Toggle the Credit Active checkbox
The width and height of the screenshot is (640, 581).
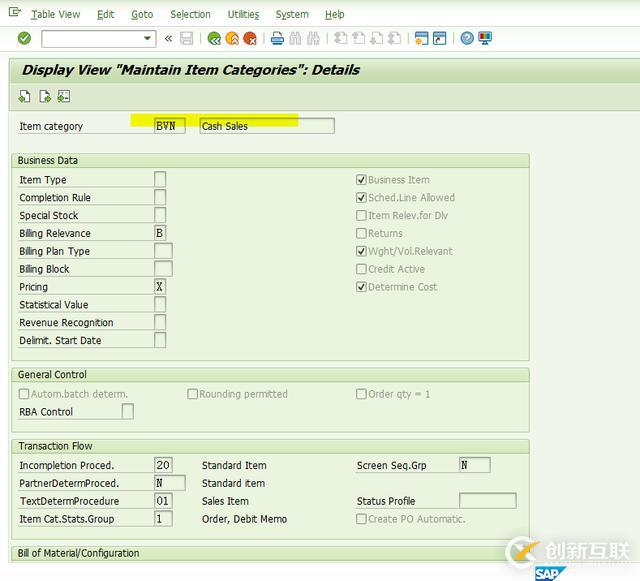[361, 269]
